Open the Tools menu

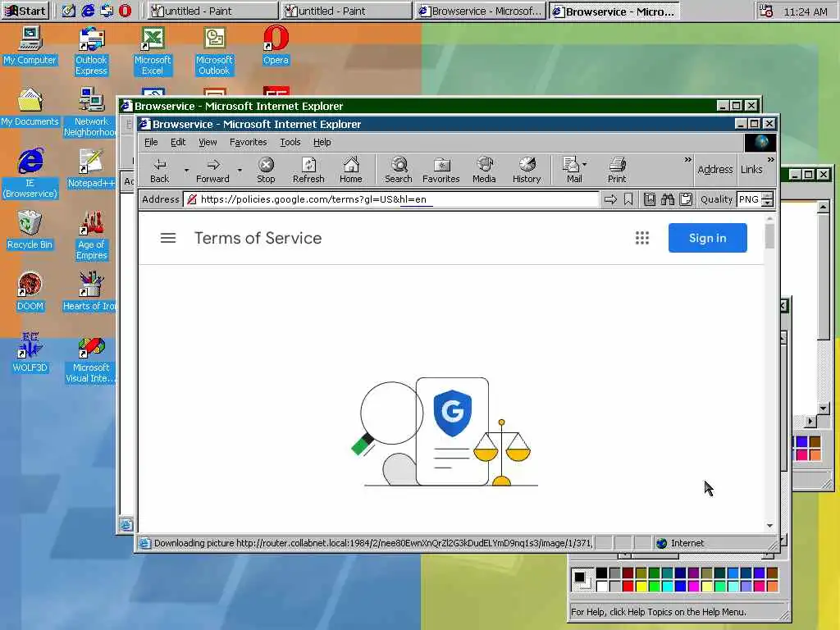[x=290, y=142]
